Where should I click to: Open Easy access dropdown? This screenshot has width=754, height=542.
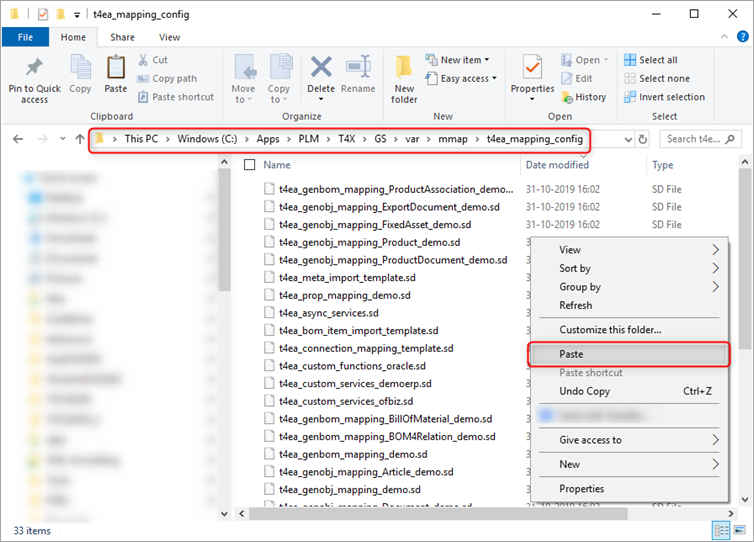pos(461,78)
